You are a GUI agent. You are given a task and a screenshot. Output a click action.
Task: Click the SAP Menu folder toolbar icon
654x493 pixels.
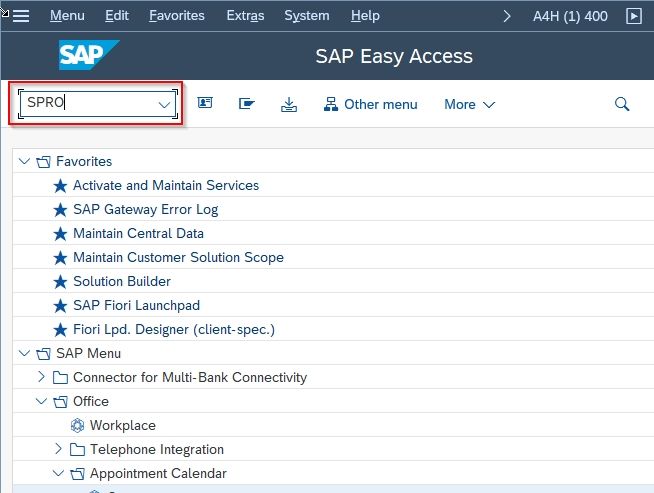(x=247, y=103)
